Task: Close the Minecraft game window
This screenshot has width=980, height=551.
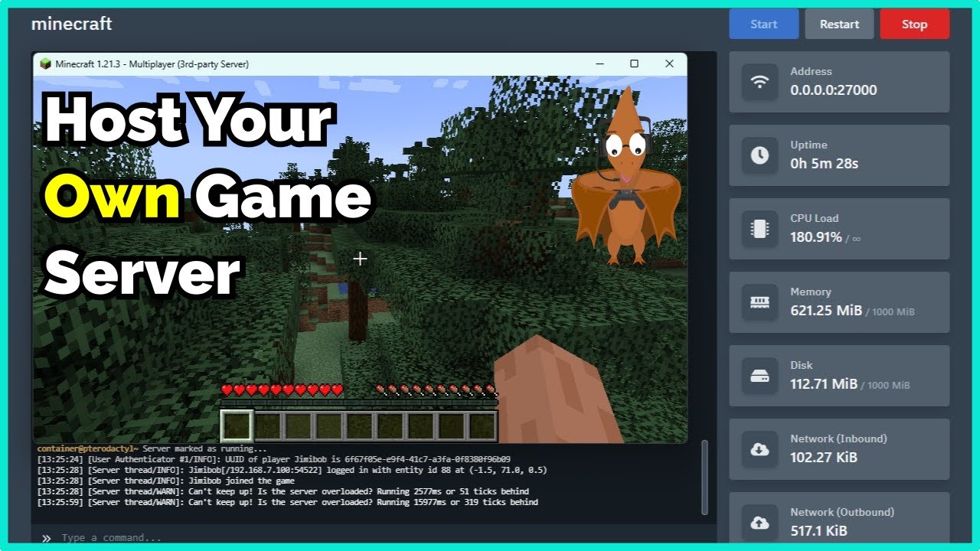Action: [669, 64]
